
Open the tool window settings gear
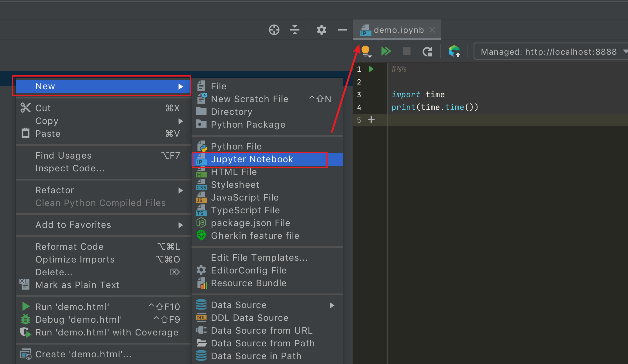321,30
